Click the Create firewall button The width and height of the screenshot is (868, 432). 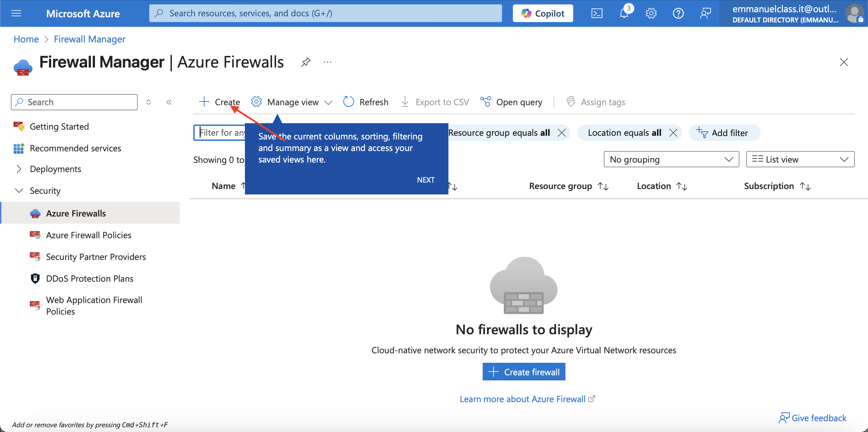tap(524, 372)
